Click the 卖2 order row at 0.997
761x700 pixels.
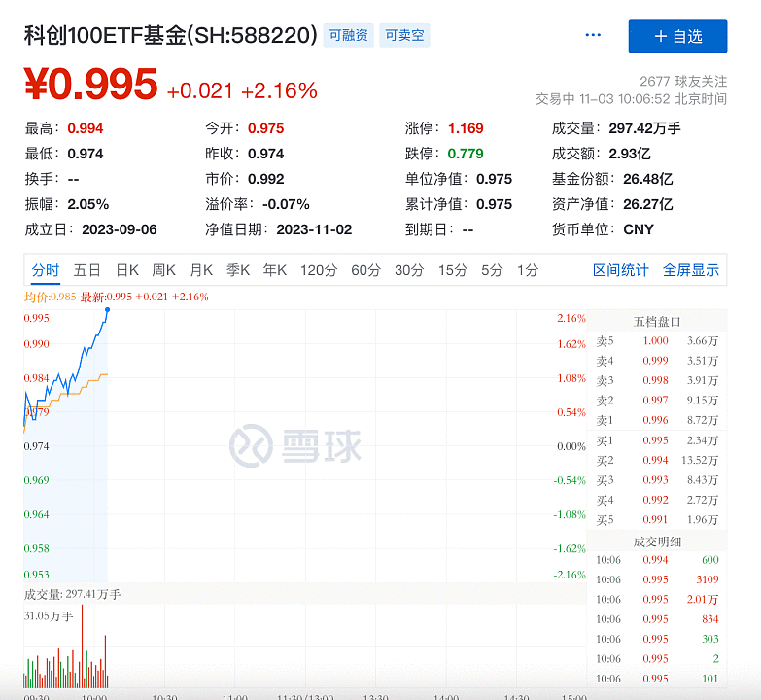(657, 401)
